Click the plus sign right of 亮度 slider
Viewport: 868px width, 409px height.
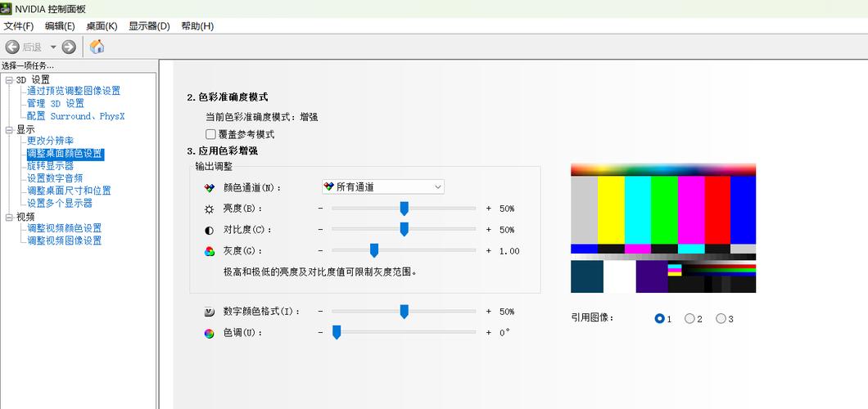[x=488, y=209]
